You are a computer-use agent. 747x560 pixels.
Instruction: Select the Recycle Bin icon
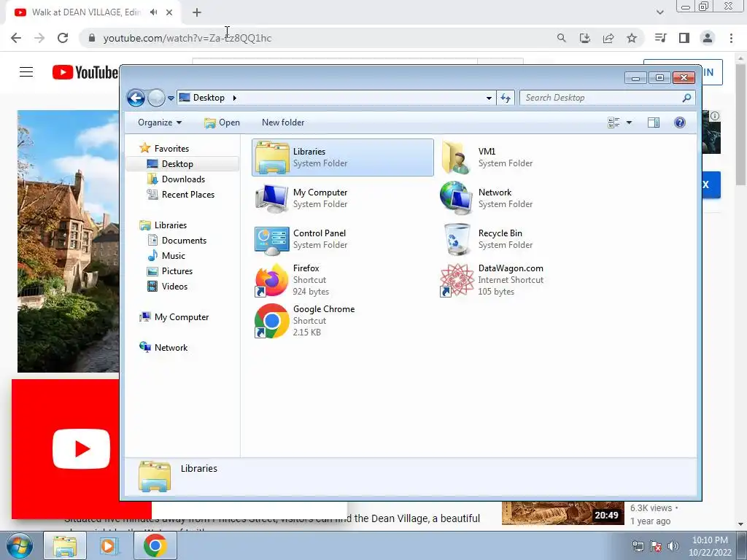457,239
